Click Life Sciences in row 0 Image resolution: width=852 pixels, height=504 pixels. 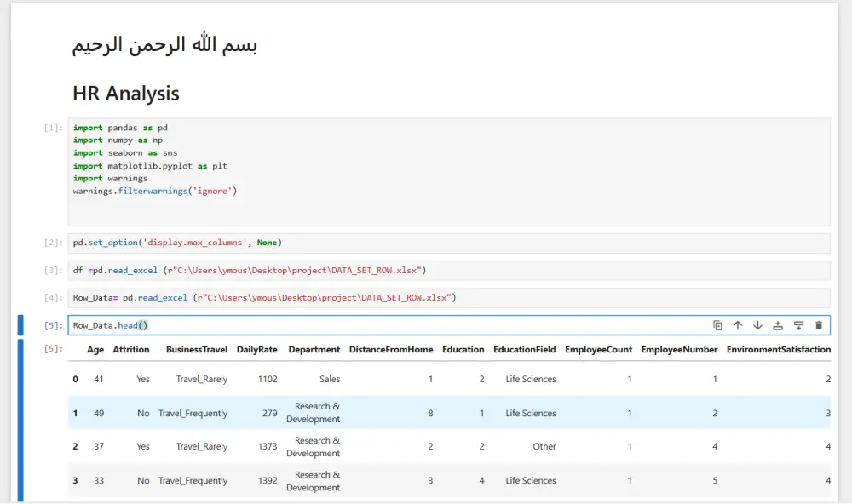(531, 379)
